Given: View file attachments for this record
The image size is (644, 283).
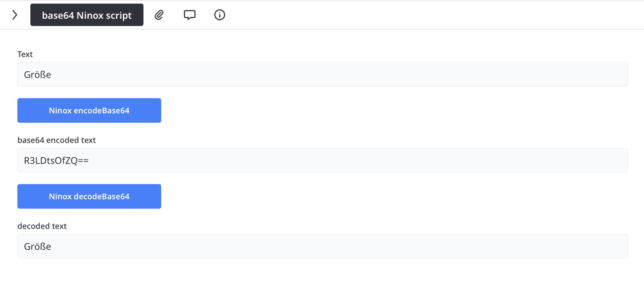Looking at the screenshot, I should [x=159, y=15].
